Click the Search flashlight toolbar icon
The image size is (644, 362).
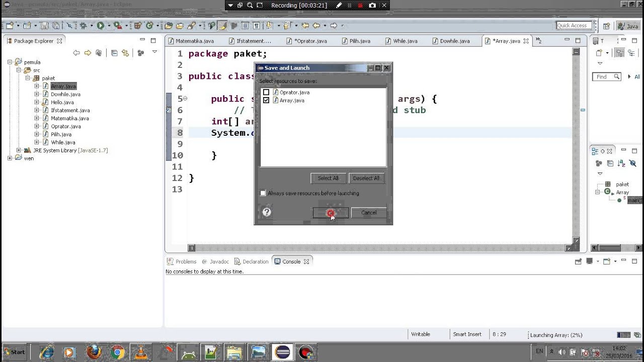tap(191, 25)
